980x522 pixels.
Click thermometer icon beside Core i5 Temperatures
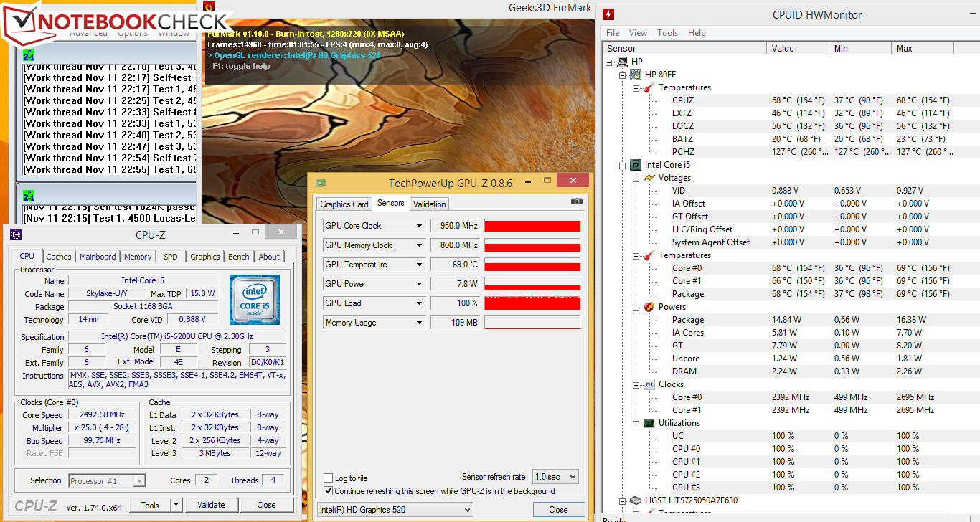click(x=648, y=255)
